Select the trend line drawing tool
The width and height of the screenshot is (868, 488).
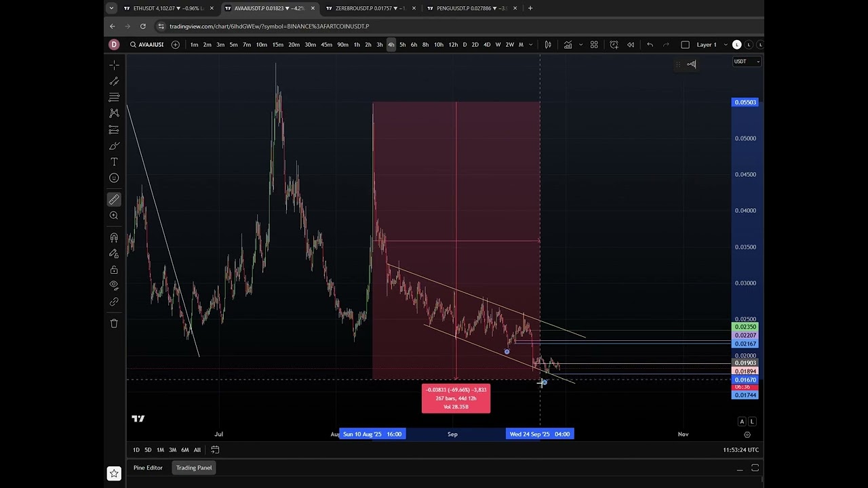(114, 81)
